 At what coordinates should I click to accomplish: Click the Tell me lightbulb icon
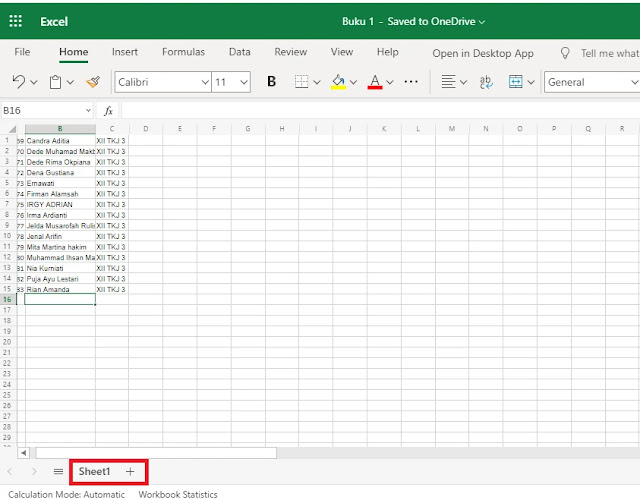[x=565, y=53]
